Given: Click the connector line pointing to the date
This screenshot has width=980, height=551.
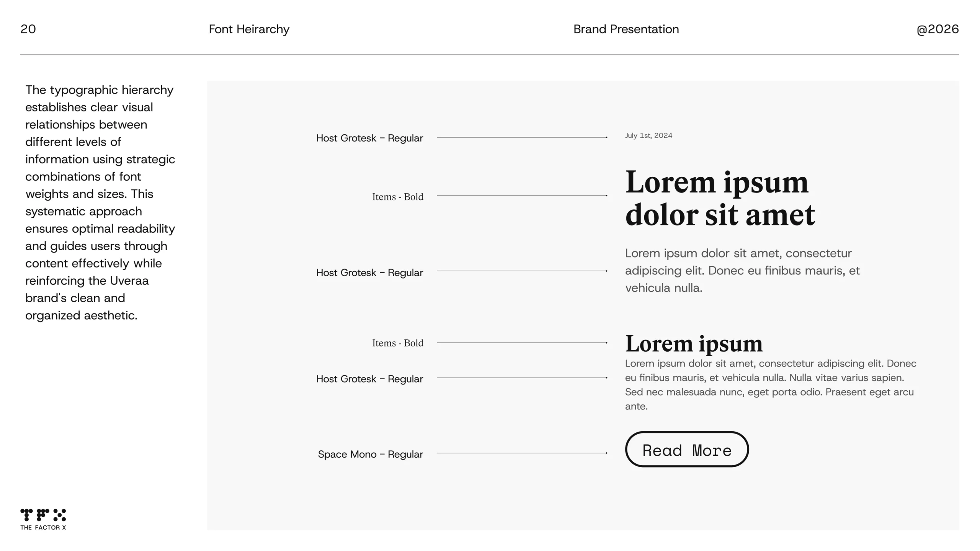Looking at the screenshot, I should (x=522, y=137).
